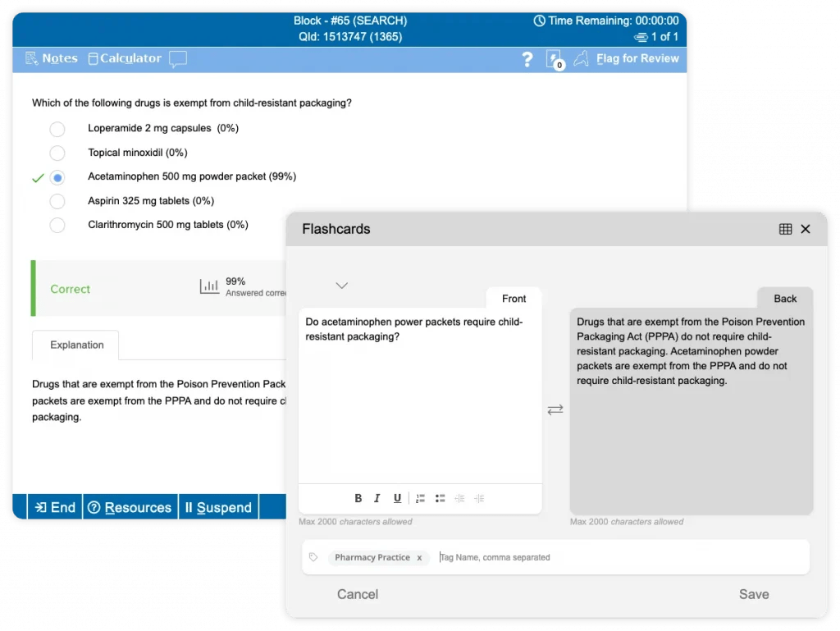Click the help question mark icon
This screenshot has width=840, height=631.
(527, 58)
